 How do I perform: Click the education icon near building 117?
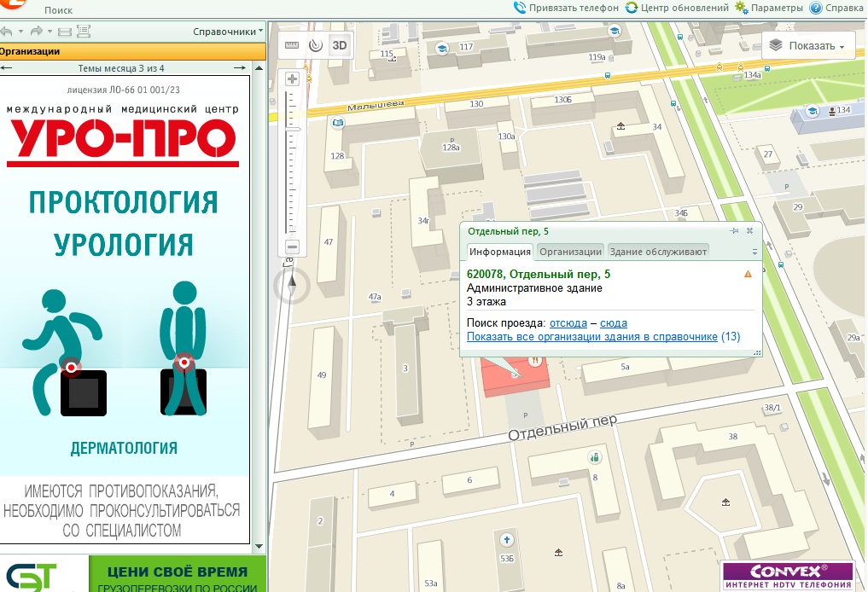[x=442, y=48]
